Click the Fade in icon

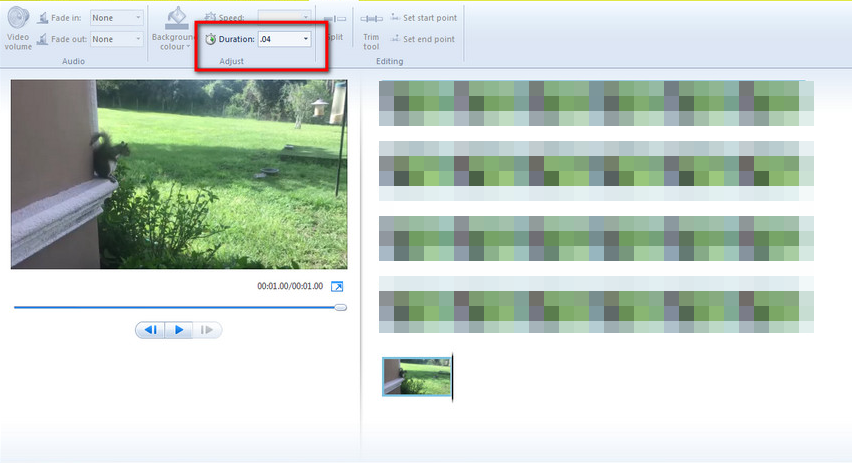42,18
